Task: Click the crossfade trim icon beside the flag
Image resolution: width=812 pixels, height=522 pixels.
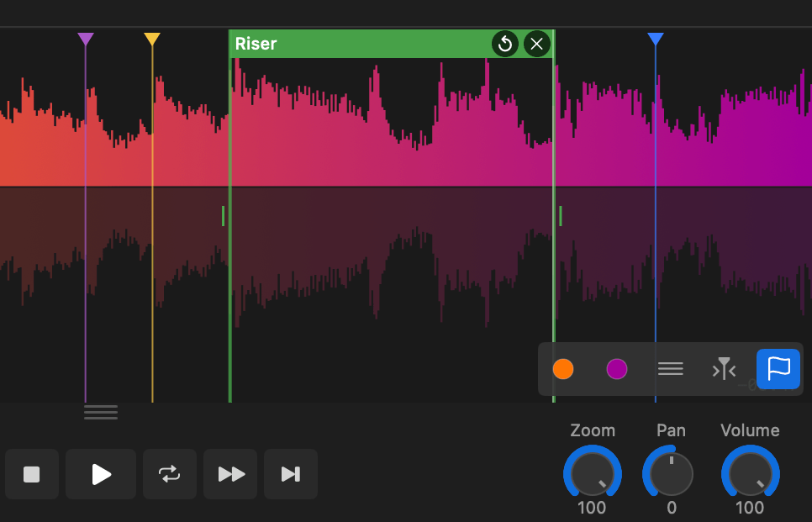Action: click(724, 369)
